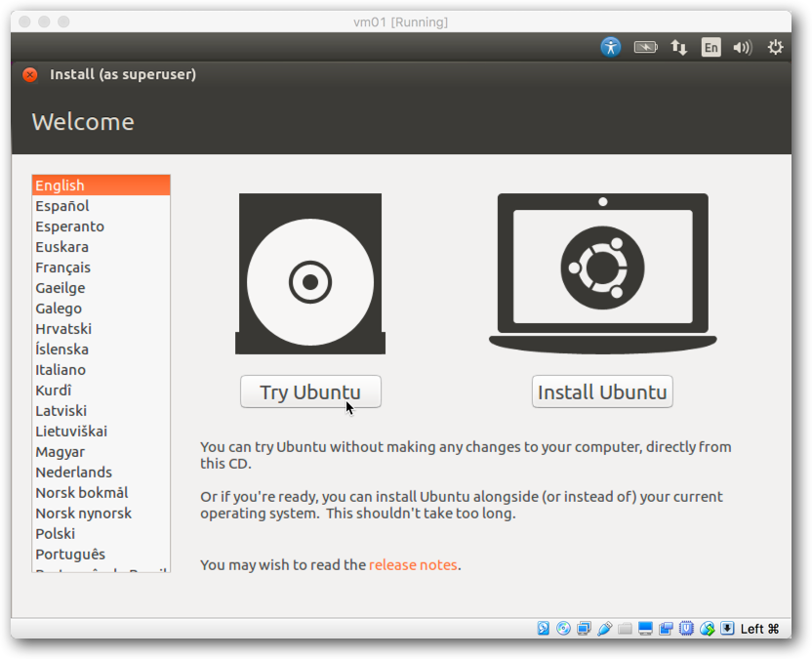Open the release notes link
Viewport: 812px width, 659px height.
tap(413, 564)
